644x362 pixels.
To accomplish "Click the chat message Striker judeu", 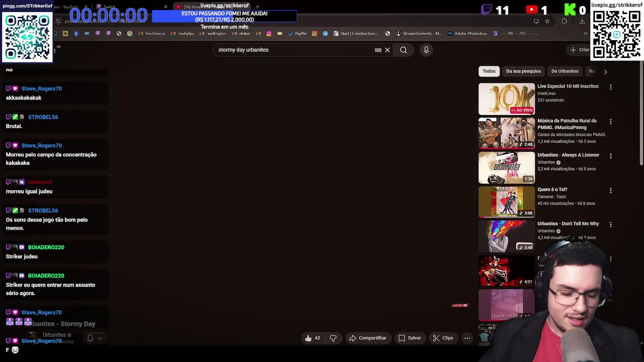I will coord(22,256).
